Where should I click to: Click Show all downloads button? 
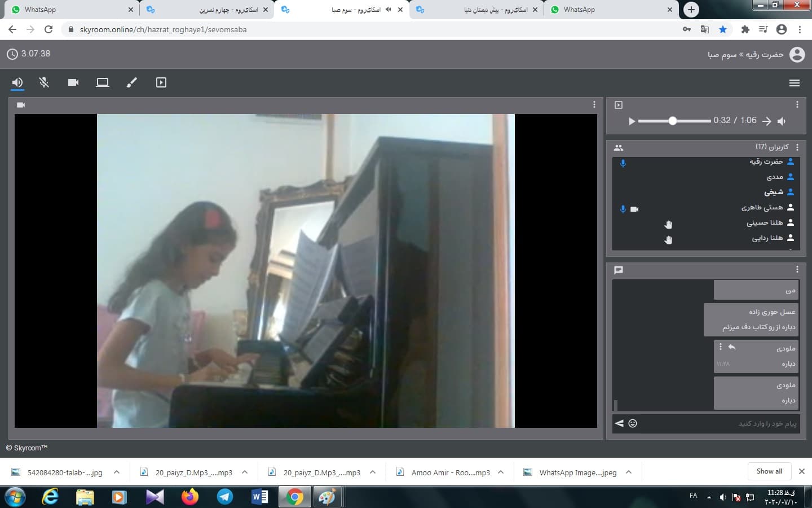pos(769,471)
